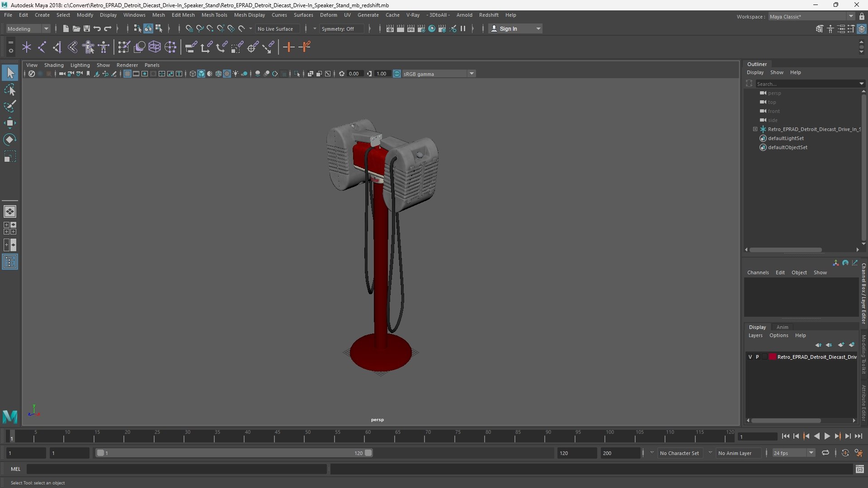Open the Outliner panel layout button
868x488 pixels.
pyautogui.click(x=10, y=262)
